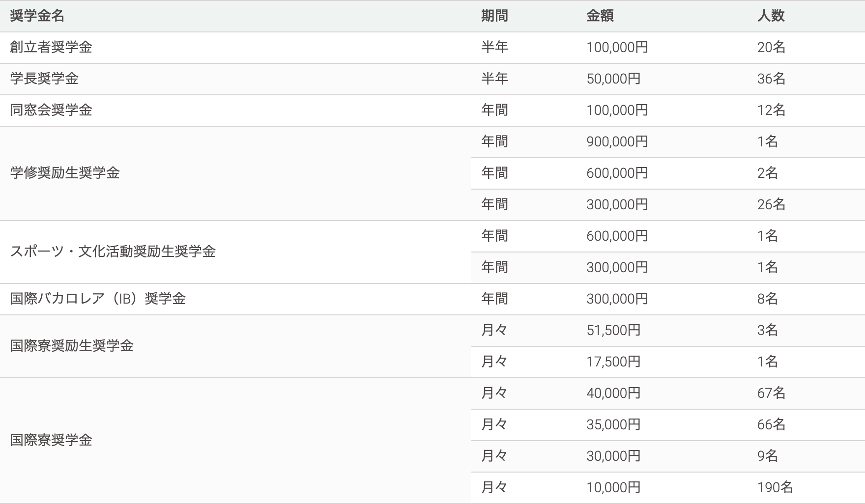This screenshot has width=865, height=504.
Task: Click the スポーツ・文化活動奨励生奨学金 cell
Action: pyautogui.click(x=113, y=252)
